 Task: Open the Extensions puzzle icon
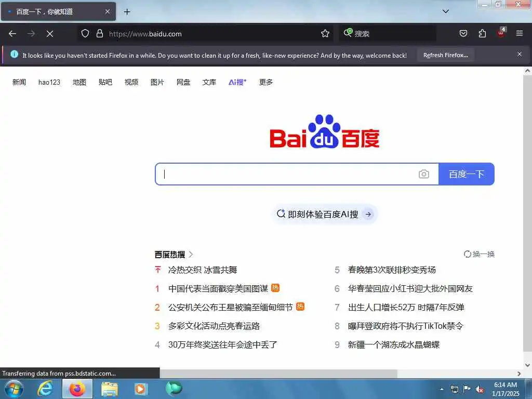482,33
